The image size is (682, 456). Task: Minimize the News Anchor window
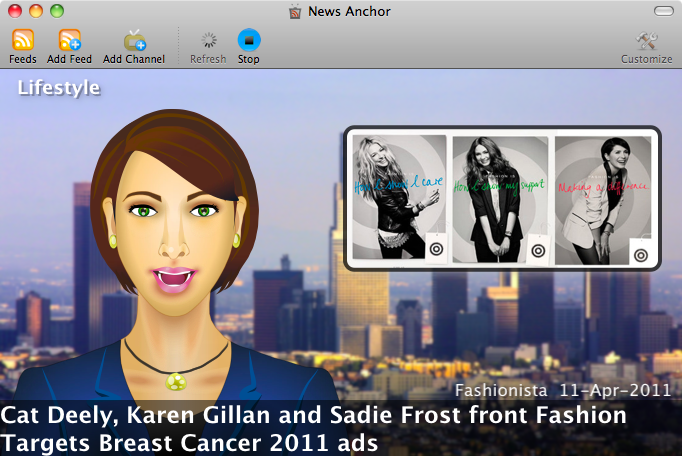pos(36,11)
